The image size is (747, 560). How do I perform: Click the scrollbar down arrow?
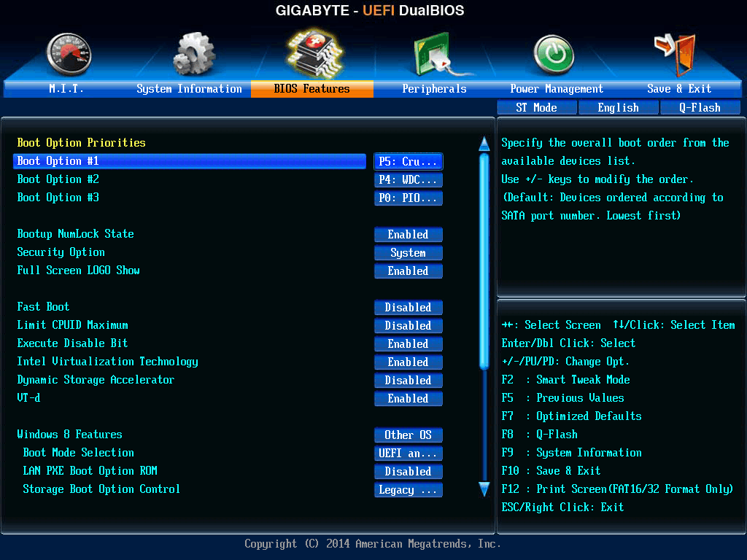[x=484, y=489]
